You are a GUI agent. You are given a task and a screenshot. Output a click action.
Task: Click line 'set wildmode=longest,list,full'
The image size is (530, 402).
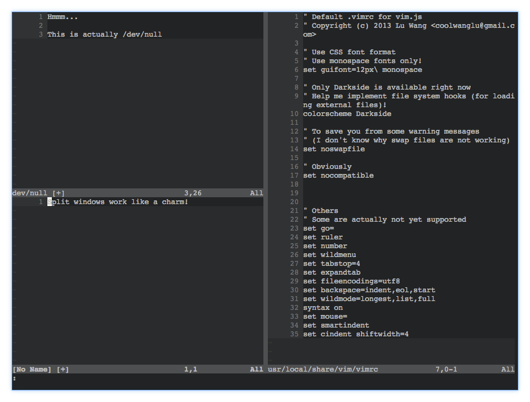pos(369,299)
